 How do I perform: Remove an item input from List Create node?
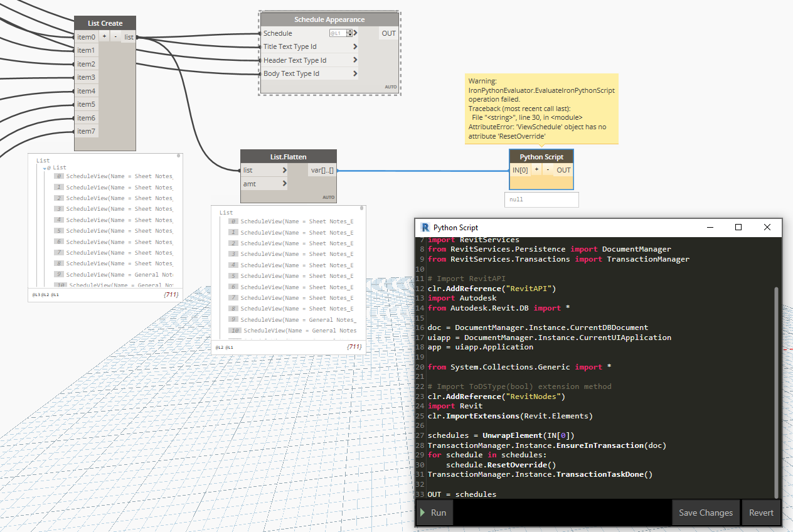pyautogui.click(x=115, y=37)
